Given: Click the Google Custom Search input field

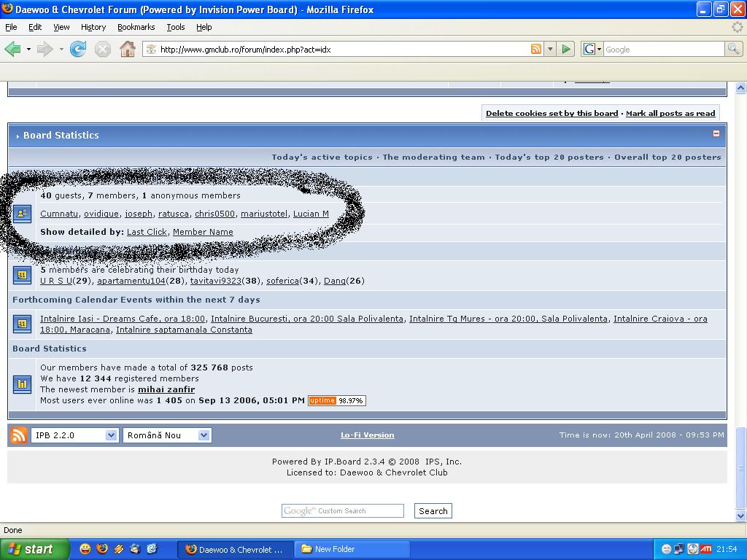Looking at the screenshot, I should [343, 511].
